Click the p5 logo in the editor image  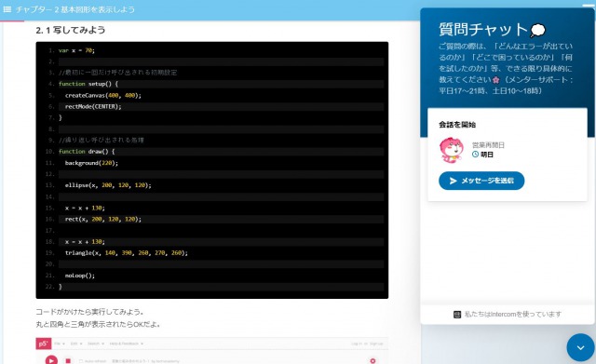pyautogui.click(x=44, y=344)
